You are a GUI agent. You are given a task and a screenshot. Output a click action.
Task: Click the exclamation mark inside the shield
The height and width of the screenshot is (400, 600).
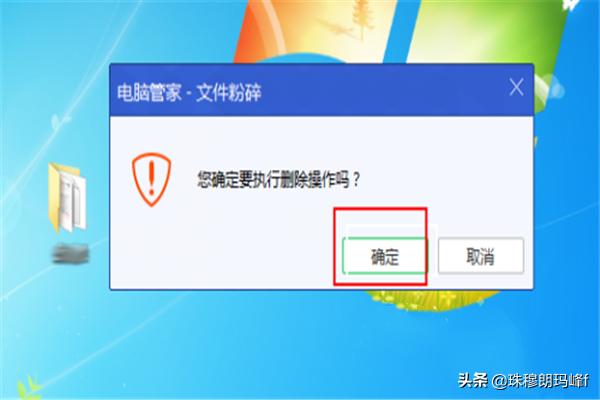pos(152,177)
